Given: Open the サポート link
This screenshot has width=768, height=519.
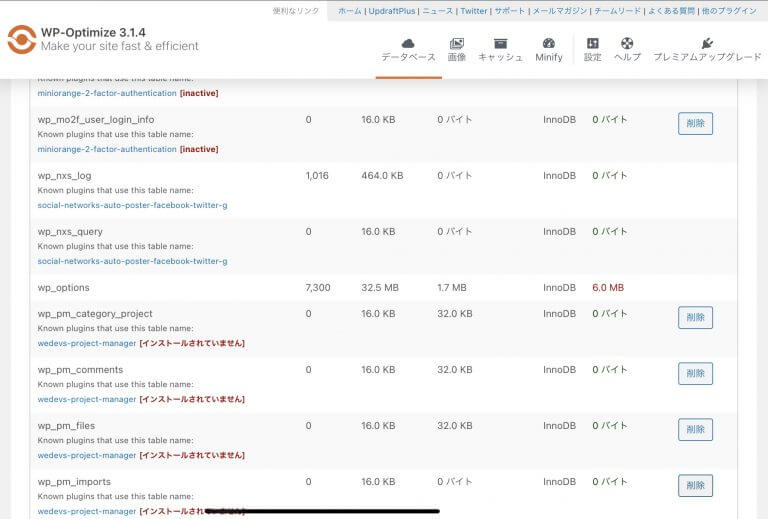Looking at the screenshot, I should (509, 11).
